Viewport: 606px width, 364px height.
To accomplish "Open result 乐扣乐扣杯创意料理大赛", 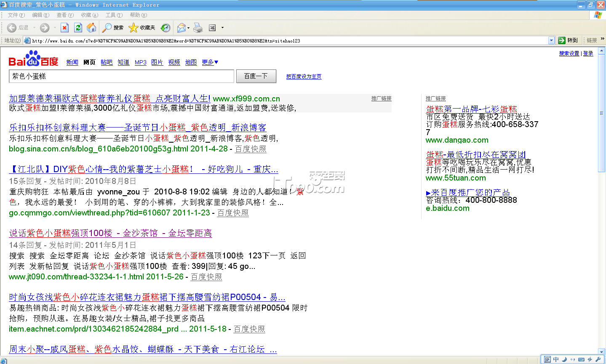I will 138,128.
